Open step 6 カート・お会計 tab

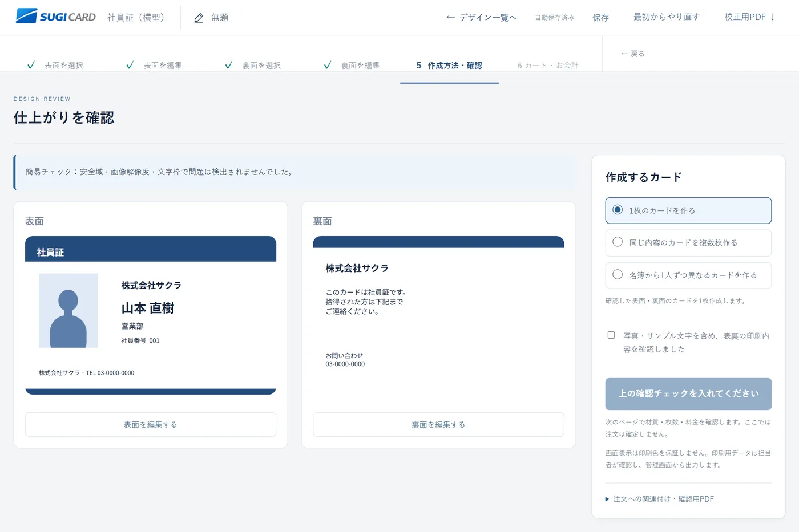(548, 66)
